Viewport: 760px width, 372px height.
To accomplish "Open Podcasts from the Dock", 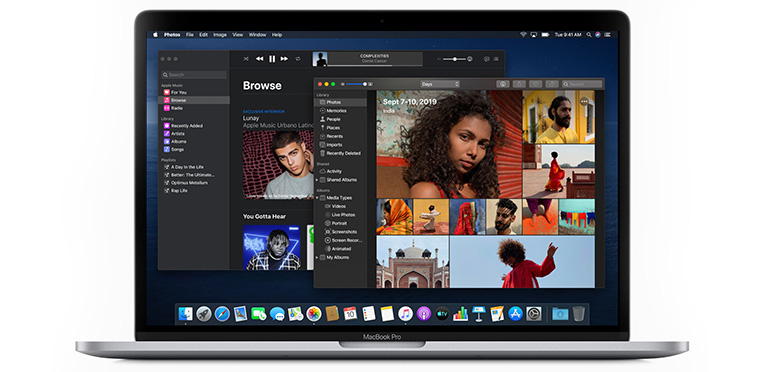I will pos(424,314).
